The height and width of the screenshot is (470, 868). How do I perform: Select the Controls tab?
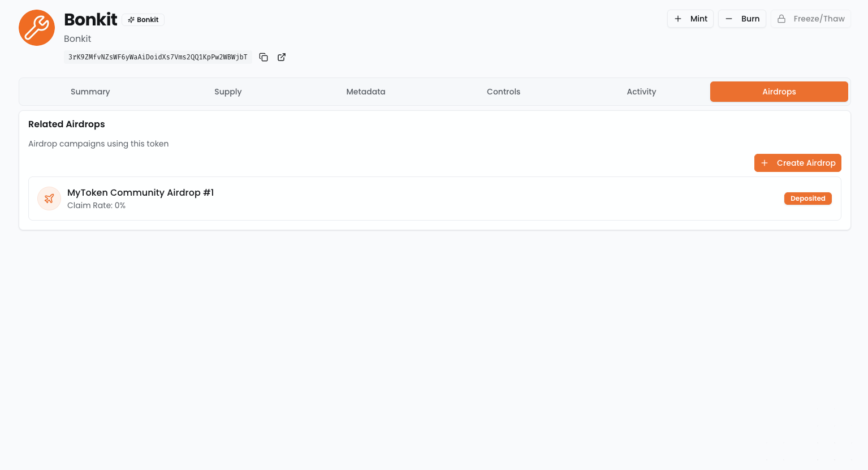pos(503,92)
